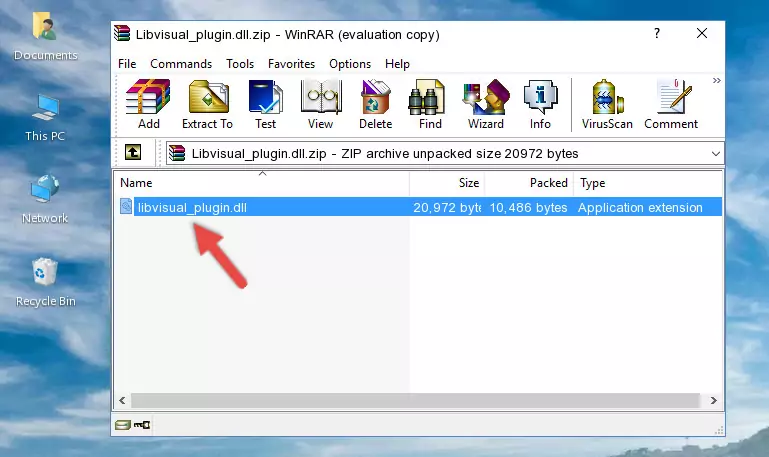This screenshot has width=769, height=457.
Task: Open the Favorites menu
Action: (291, 64)
